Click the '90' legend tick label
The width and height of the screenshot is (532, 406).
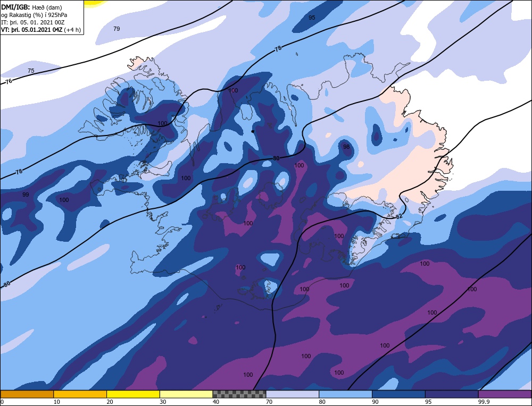pos(375,402)
